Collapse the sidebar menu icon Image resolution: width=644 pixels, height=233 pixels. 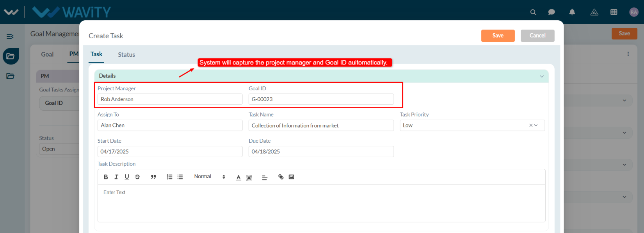pyautogui.click(x=10, y=36)
